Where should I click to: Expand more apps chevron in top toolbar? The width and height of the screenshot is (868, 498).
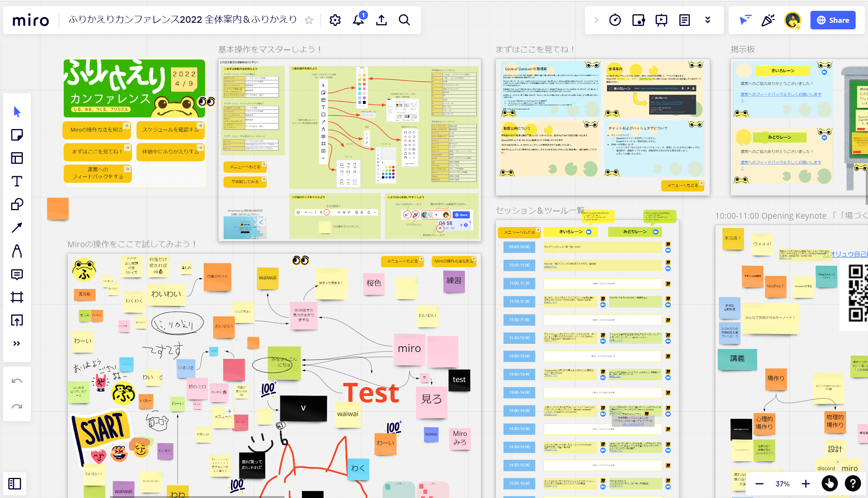coord(708,20)
